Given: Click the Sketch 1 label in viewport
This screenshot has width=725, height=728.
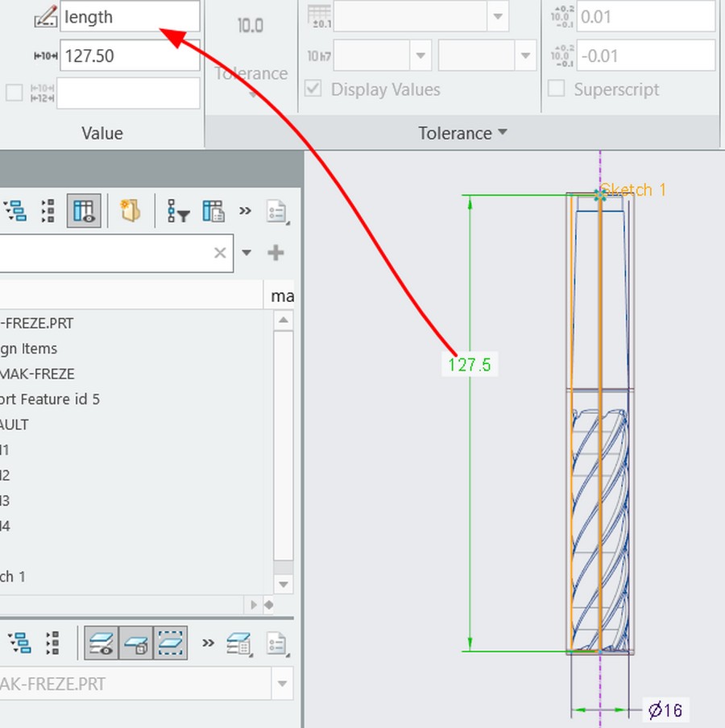Looking at the screenshot, I should click(x=632, y=190).
